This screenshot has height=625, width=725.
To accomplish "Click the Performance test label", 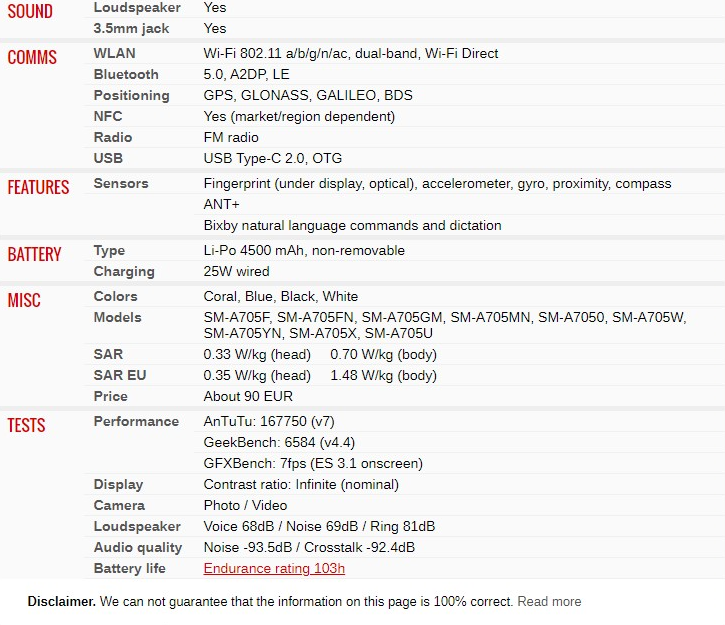I will [x=136, y=421].
